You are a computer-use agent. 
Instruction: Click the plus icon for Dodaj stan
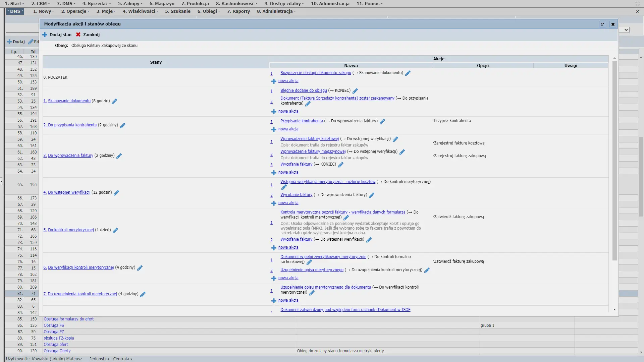coord(45,35)
